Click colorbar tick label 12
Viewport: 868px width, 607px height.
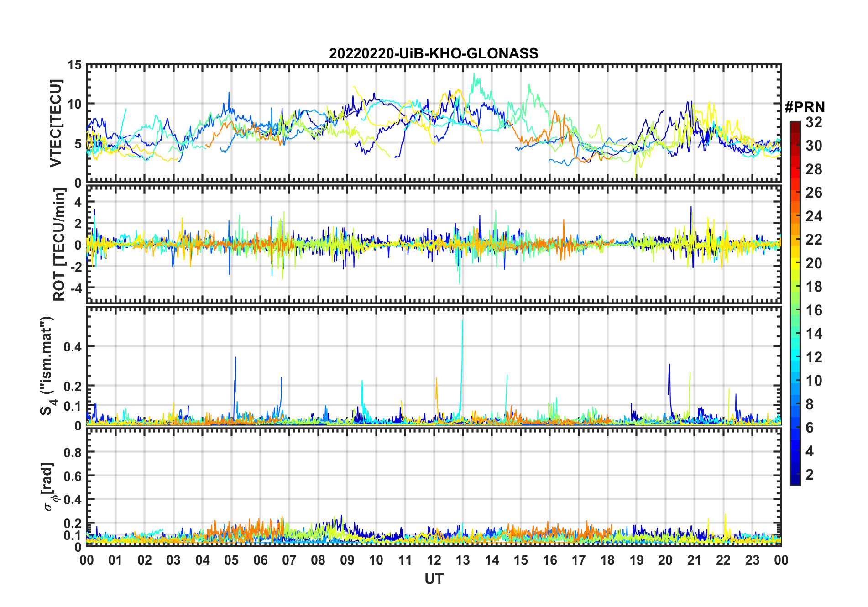click(814, 357)
